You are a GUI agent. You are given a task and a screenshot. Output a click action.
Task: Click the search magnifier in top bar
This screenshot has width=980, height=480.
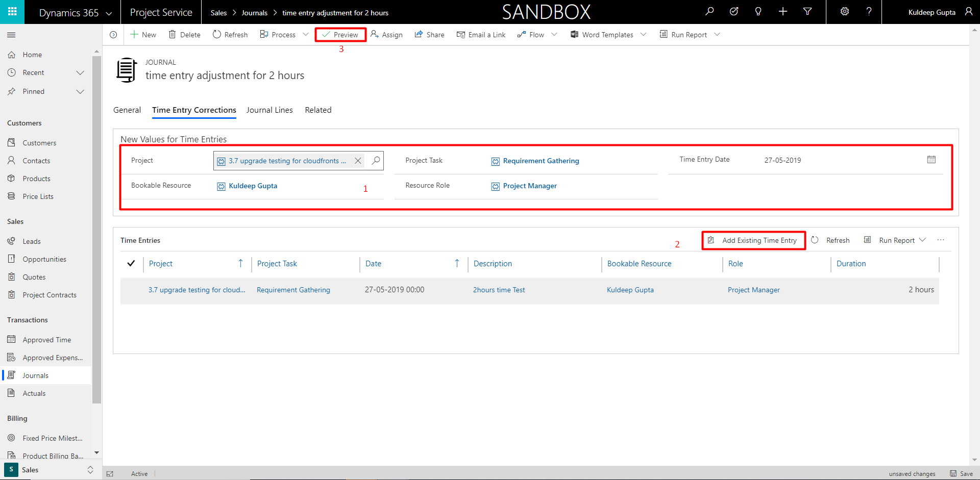point(709,12)
